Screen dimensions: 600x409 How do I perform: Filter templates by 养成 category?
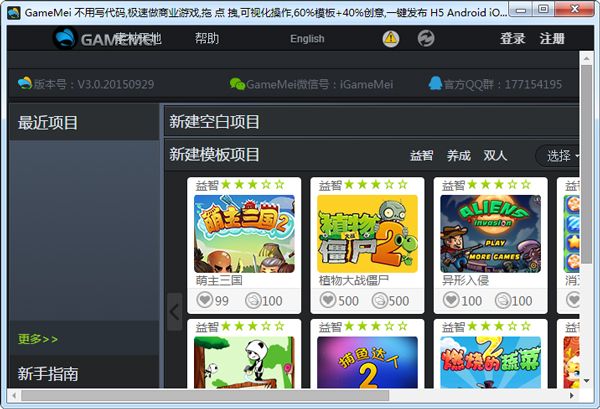coord(458,155)
